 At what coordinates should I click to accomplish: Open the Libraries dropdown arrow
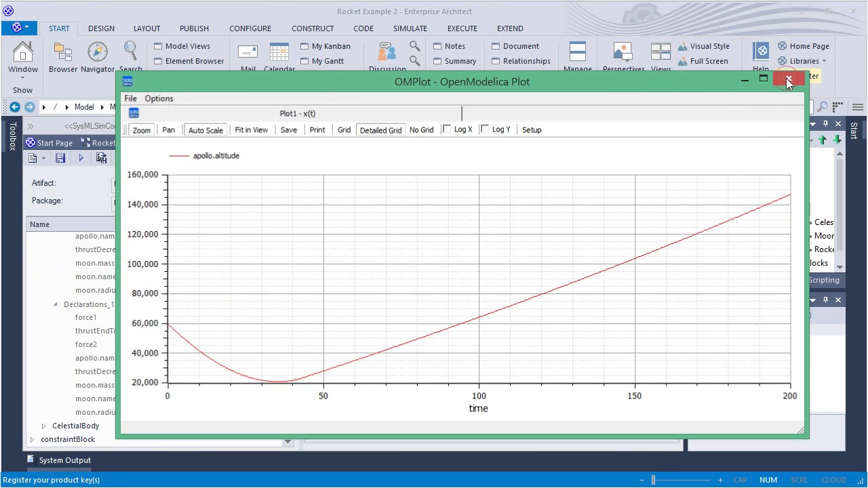pyautogui.click(x=825, y=61)
